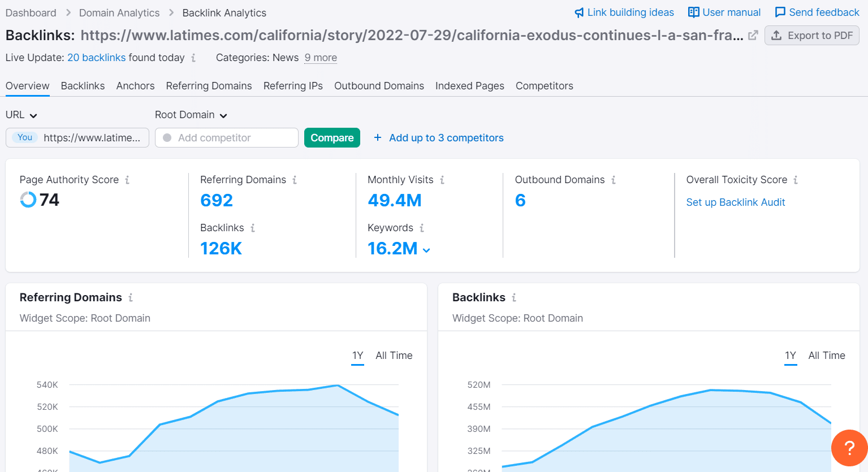Click the Page Authority Score donut icon
This screenshot has height=472, width=868.
(28, 200)
